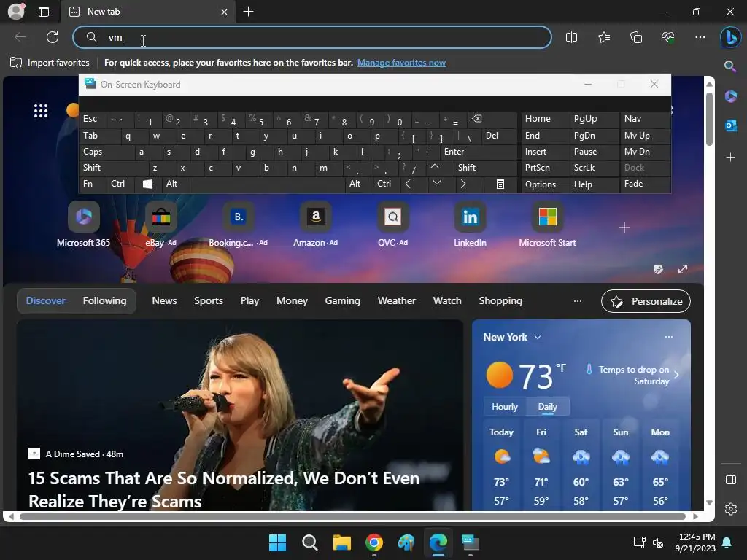Click Manage favorites now link
Image resolution: width=747 pixels, height=560 pixels.
click(x=402, y=63)
